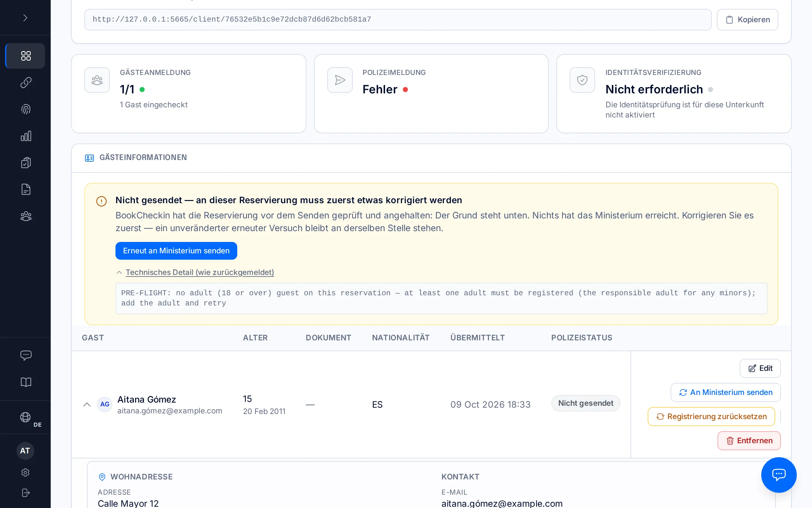The width and height of the screenshot is (812, 508).
Task: Click the Identitätsverifizierung shield icon
Action: pyautogui.click(x=582, y=80)
